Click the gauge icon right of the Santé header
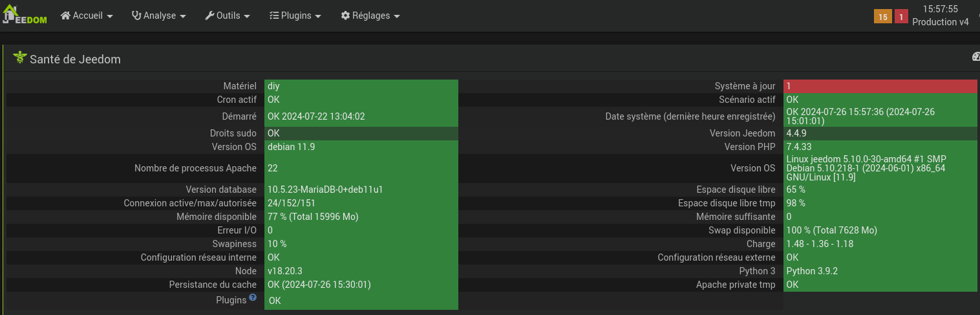 [975, 57]
